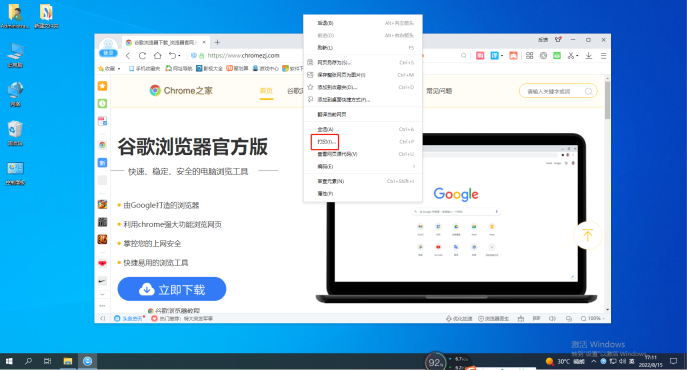Open the four-square apps grid icon

[x=530, y=56]
